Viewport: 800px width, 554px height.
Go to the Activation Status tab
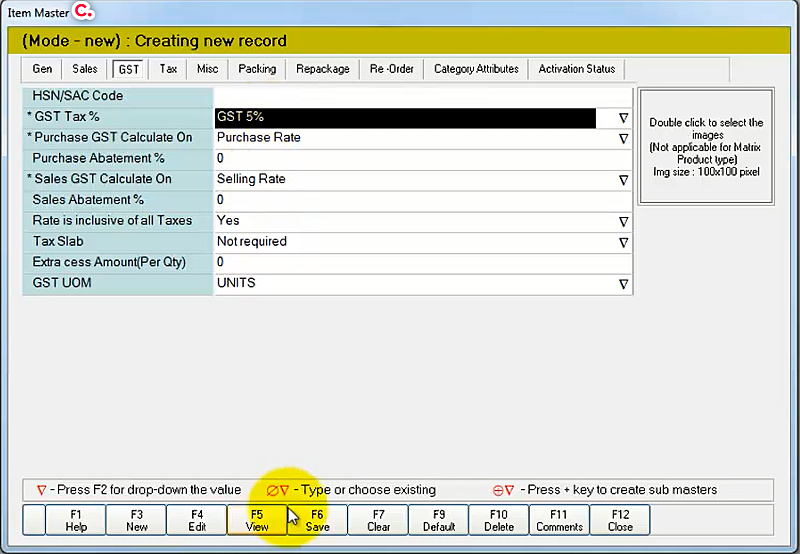pyautogui.click(x=577, y=69)
